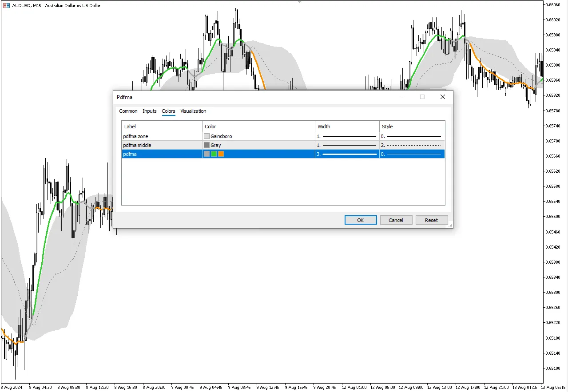Click Cancel to discard changes
The height and width of the screenshot is (392, 568).
tap(396, 220)
